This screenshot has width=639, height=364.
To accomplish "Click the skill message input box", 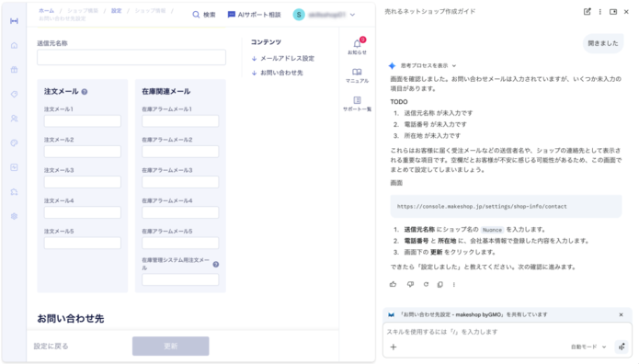I will point(508,332).
